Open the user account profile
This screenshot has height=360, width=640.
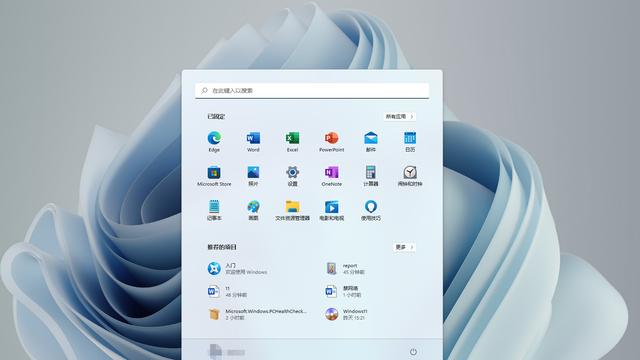[x=227, y=351]
